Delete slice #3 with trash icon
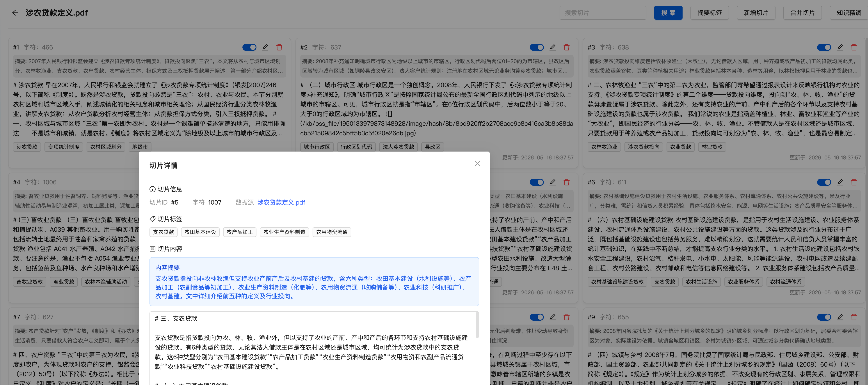868x385 pixels. coord(854,48)
